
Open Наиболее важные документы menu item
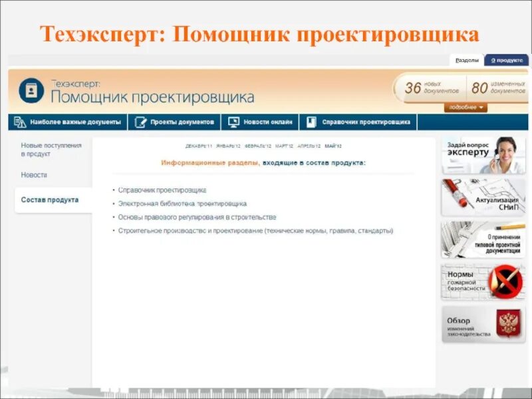pyautogui.click(x=68, y=122)
